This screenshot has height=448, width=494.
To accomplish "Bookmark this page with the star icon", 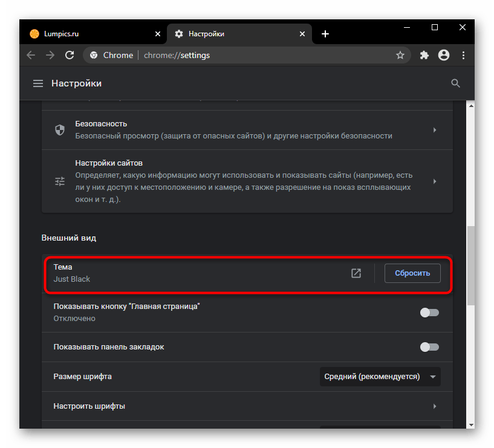I will coord(400,55).
